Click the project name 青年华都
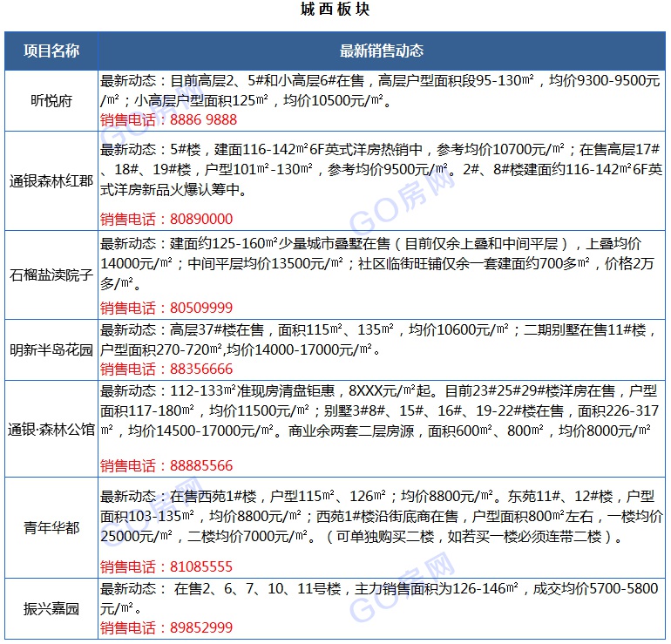The height and width of the screenshot is (644, 671). coord(51,527)
